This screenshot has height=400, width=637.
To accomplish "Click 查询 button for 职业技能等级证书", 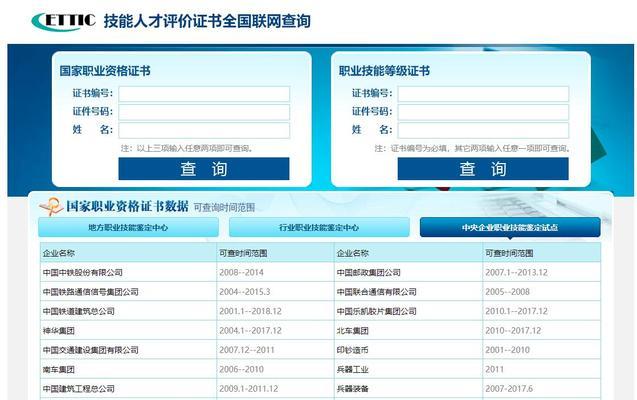I will point(483,169).
